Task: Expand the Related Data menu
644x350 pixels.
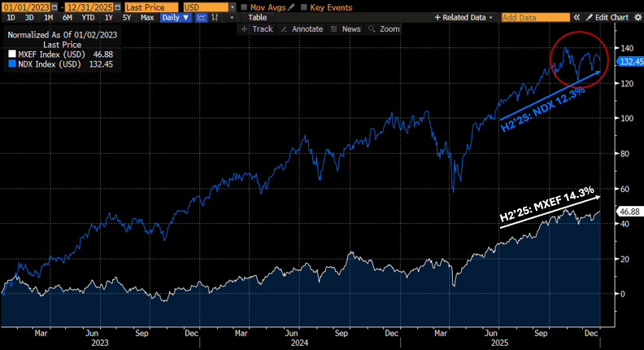Action: coord(464,17)
